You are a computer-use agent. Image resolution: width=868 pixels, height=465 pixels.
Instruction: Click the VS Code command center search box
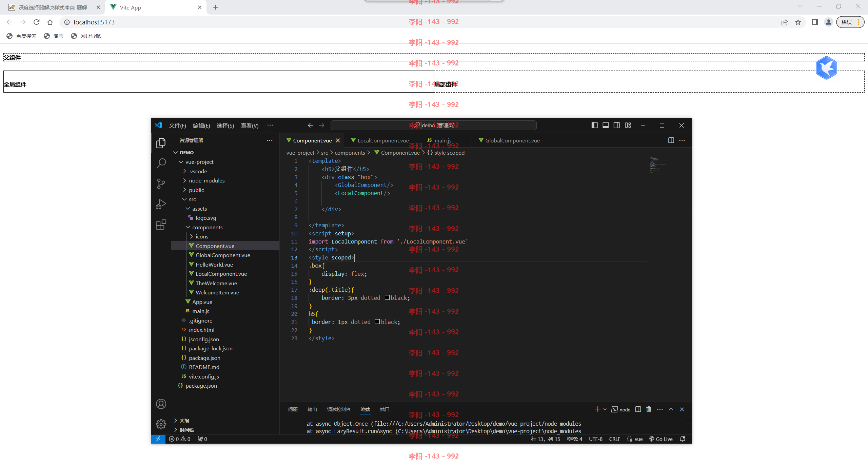point(434,125)
